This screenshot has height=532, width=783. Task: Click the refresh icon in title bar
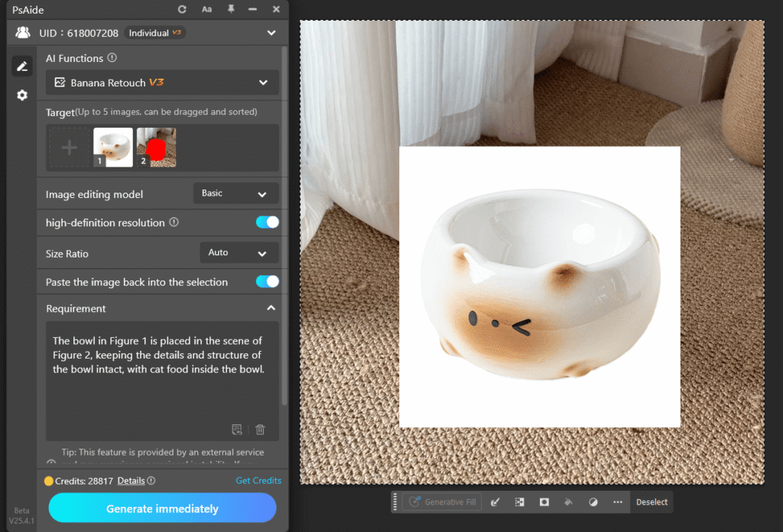(x=184, y=10)
